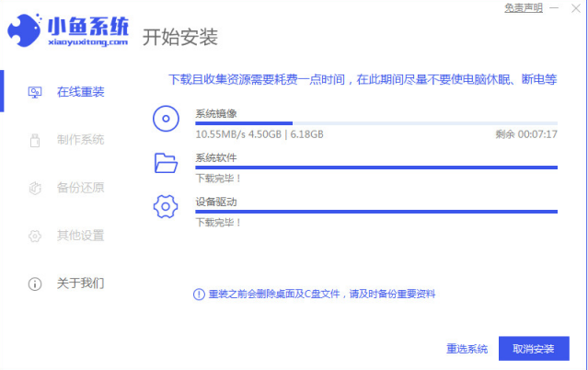This screenshot has width=588, height=370.
Task: Click the 开始安装 page heading
Action: [180, 38]
